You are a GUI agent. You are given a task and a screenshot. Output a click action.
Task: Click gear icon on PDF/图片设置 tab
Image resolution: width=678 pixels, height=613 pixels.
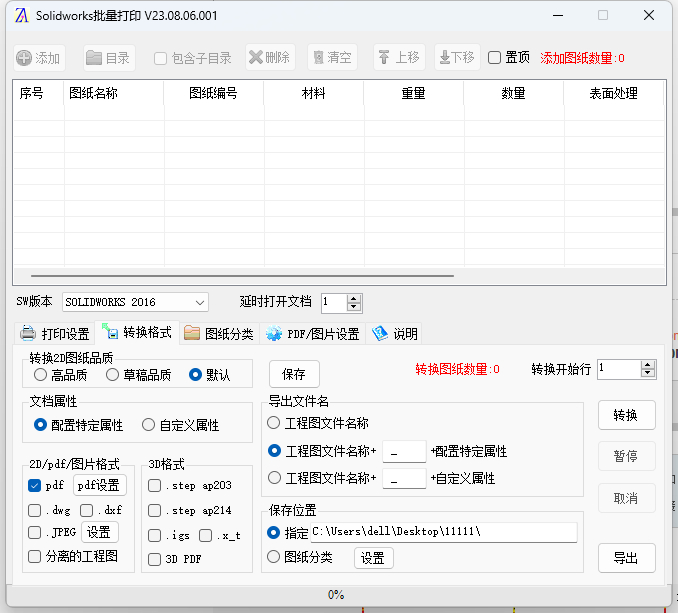point(274,333)
